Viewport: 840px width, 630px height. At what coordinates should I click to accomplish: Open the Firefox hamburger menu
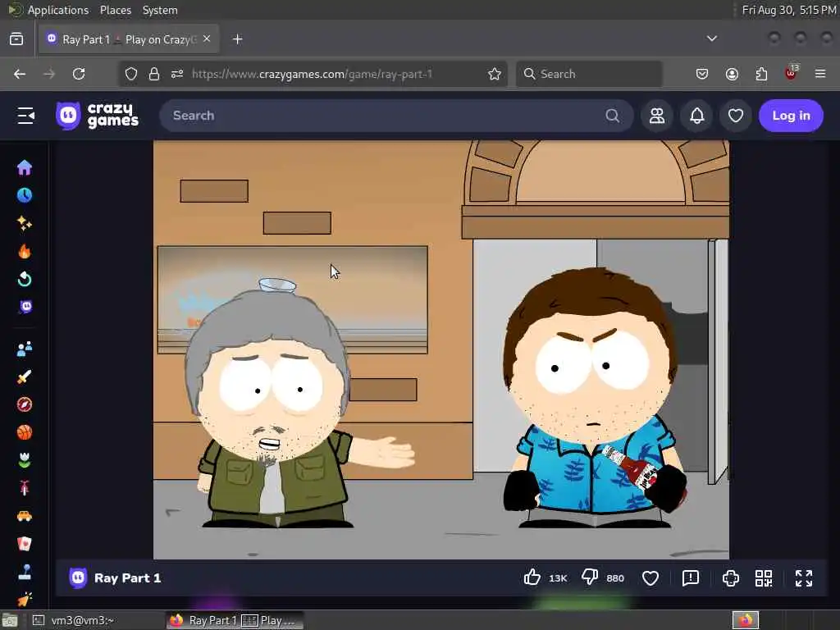click(x=820, y=74)
